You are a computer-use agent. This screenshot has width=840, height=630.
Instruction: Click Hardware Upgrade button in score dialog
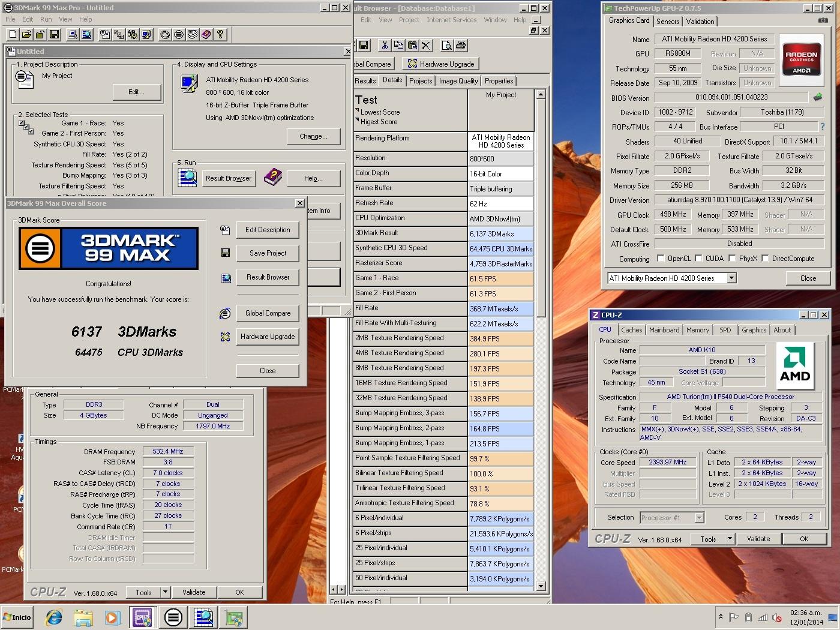[268, 337]
